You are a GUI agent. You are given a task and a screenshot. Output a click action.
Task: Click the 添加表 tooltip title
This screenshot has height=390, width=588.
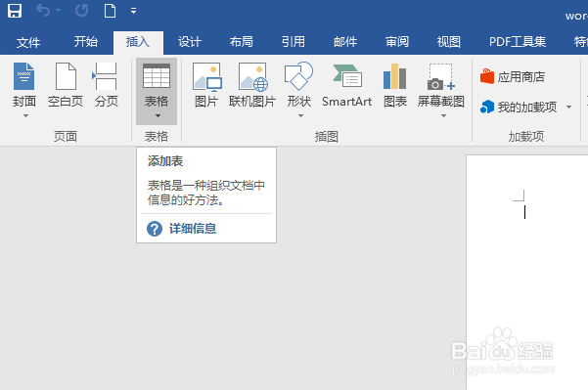tap(165, 161)
